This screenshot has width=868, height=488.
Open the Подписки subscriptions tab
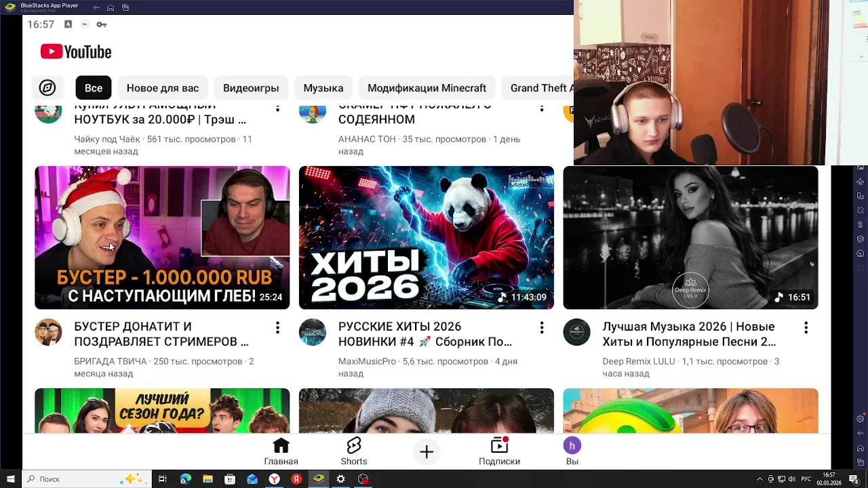[x=499, y=451]
